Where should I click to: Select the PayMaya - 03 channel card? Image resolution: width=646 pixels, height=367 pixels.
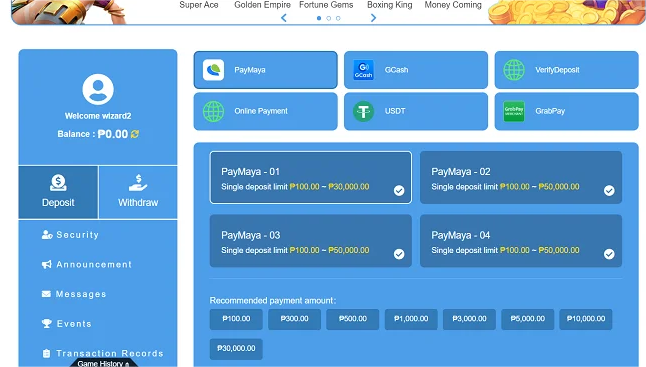tap(311, 241)
